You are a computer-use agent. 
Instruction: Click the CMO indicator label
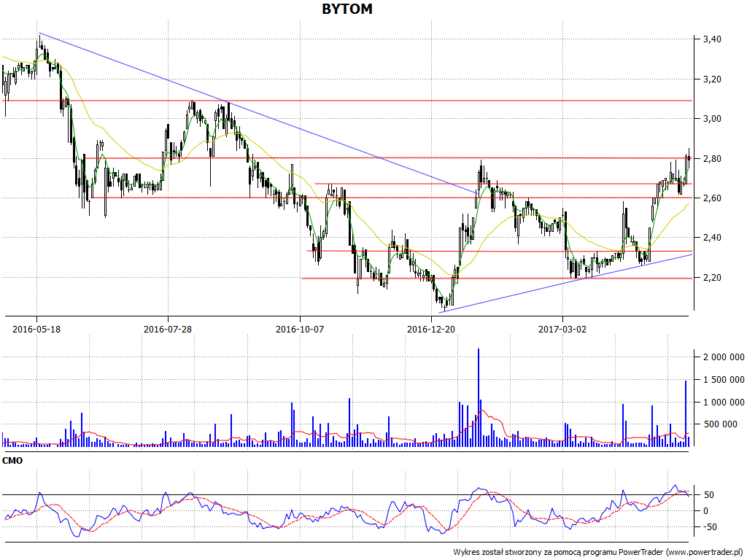click(12, 461)
